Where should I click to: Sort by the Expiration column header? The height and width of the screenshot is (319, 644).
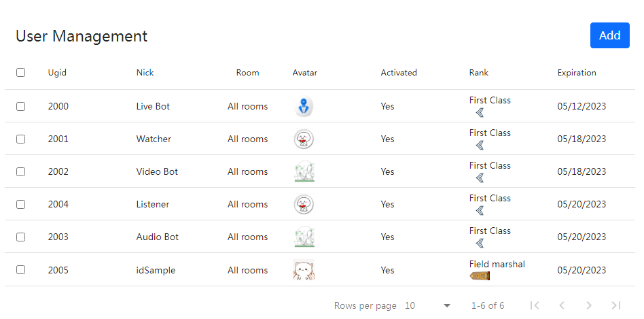[577, 72]
